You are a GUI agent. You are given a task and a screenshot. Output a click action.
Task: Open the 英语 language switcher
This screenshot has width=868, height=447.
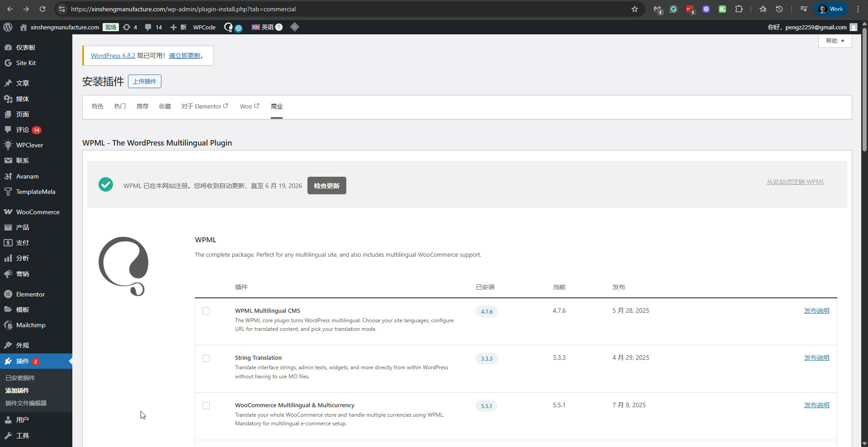click(267, 27)
